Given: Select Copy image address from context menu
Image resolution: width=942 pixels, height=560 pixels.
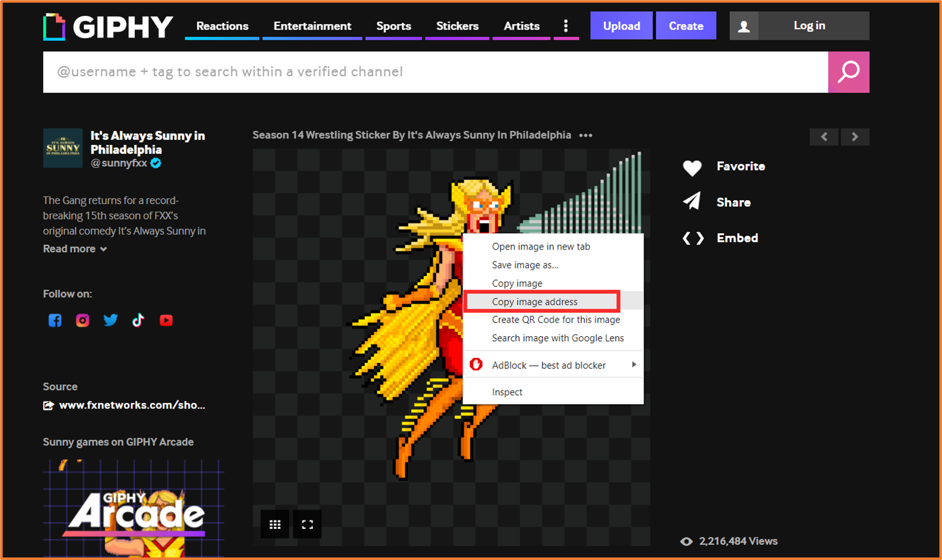Looking at the screenshot, I should (x=535, y=301).
